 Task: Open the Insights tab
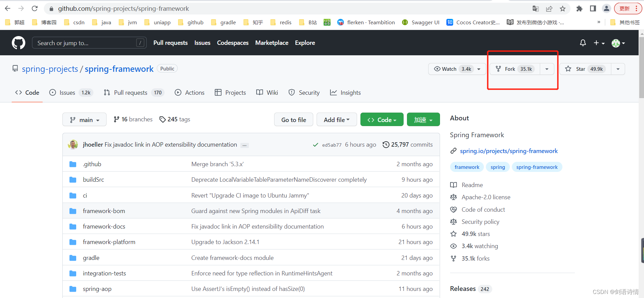345,93
